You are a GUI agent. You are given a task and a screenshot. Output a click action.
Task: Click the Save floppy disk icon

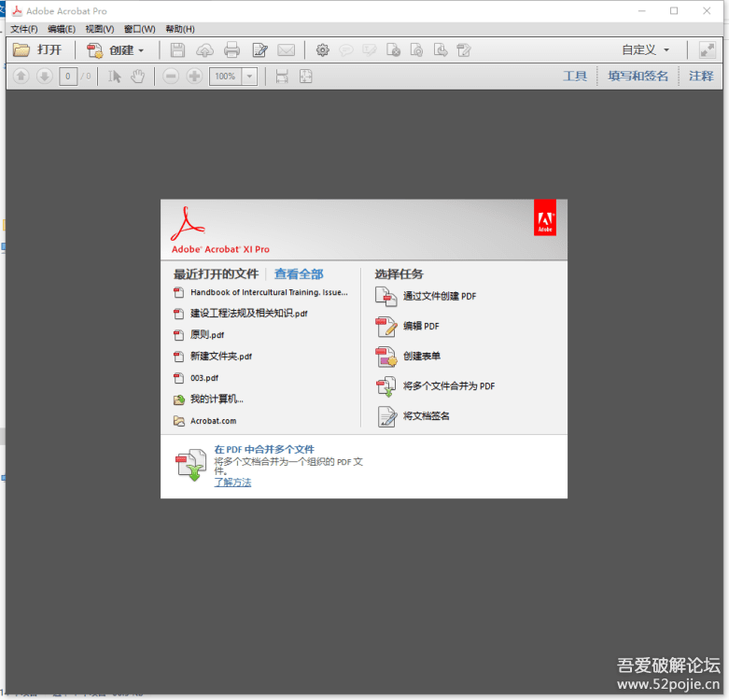[177, 50]
